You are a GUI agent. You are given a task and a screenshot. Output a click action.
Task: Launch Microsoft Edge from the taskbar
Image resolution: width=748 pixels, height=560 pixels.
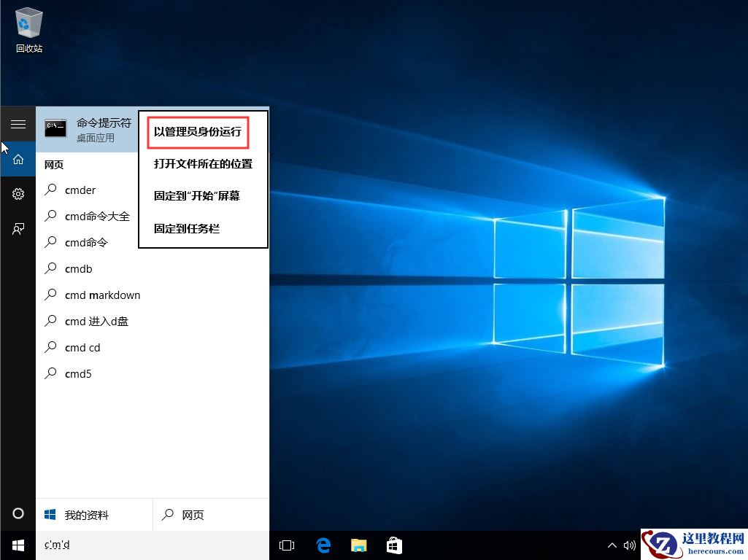[323, 545]
